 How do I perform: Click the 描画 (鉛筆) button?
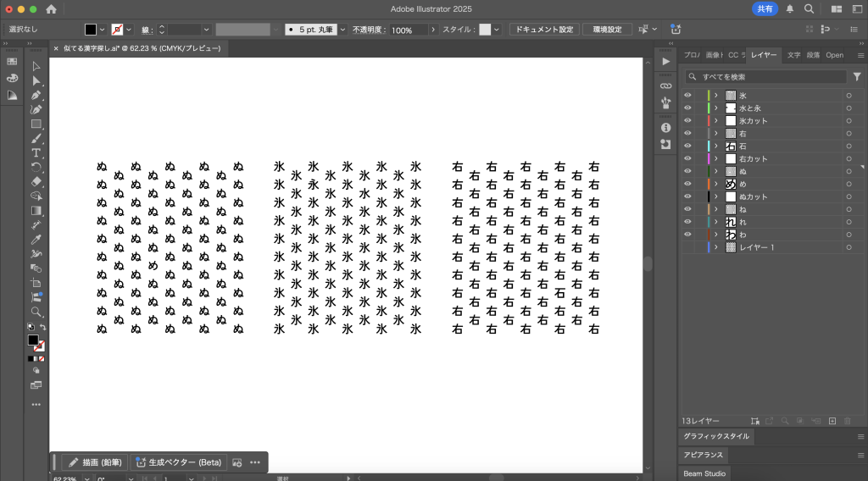[x=95, y=462]
